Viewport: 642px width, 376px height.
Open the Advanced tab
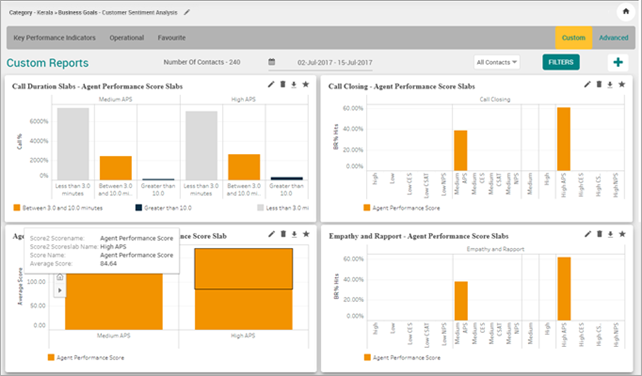613,38
